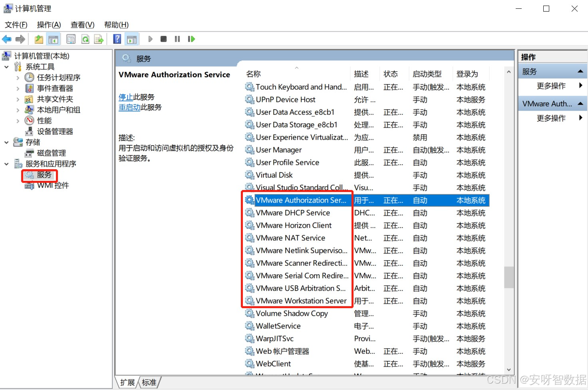Open the 文件(F) menu
The image size is (588, 390).
(x=16, y=25)
